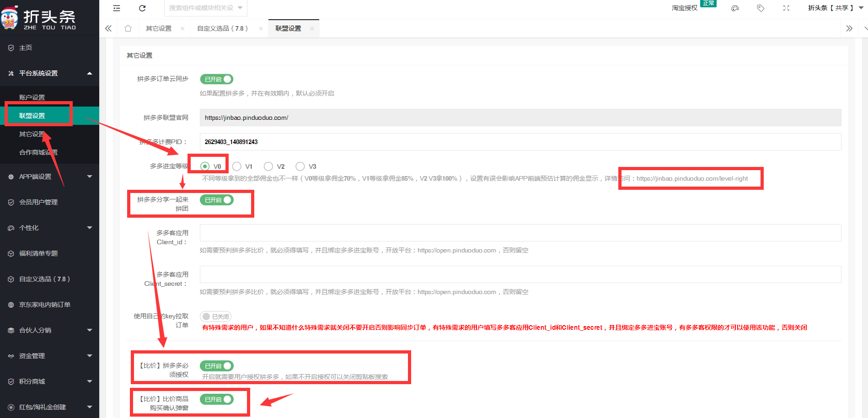
Task: Click the 资金管理 icon
Action: click(11, 356)
